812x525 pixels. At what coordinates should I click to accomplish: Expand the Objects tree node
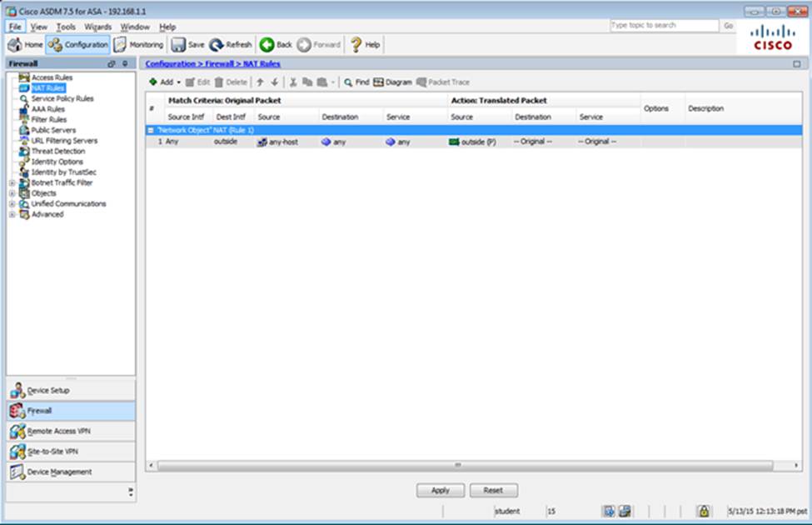(12, 193)
